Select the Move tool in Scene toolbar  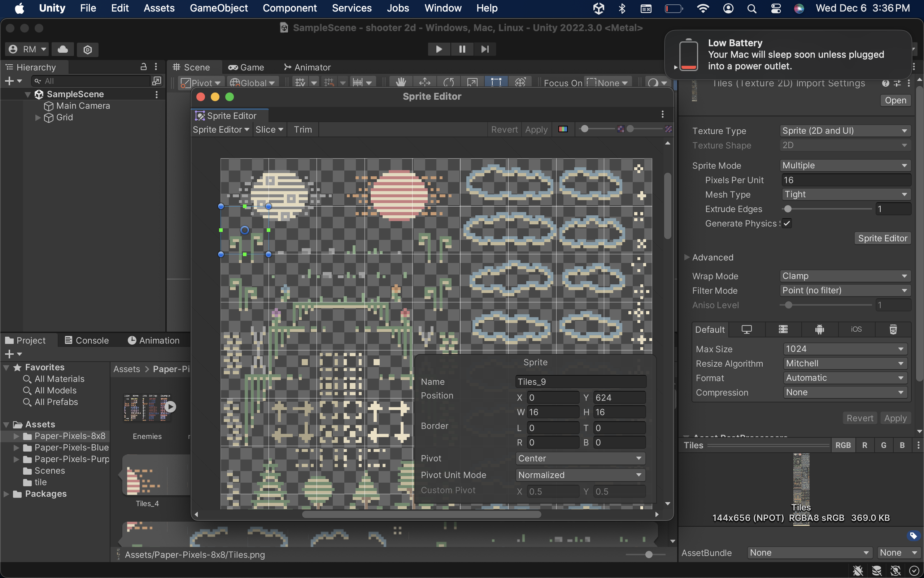coord(424,82)
